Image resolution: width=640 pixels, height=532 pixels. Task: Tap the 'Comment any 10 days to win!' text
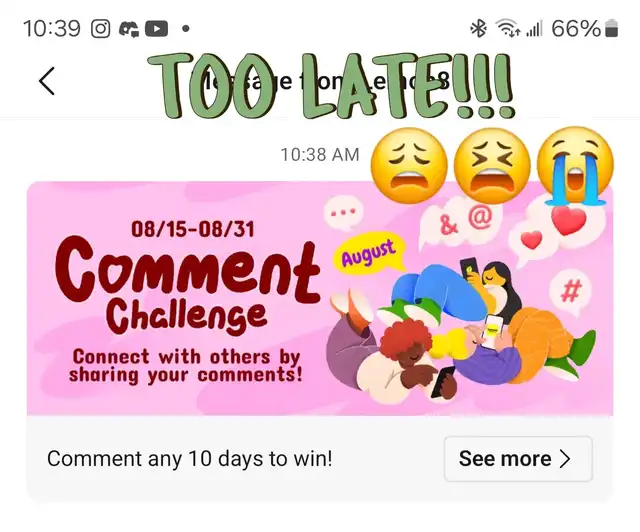(190, 459)
